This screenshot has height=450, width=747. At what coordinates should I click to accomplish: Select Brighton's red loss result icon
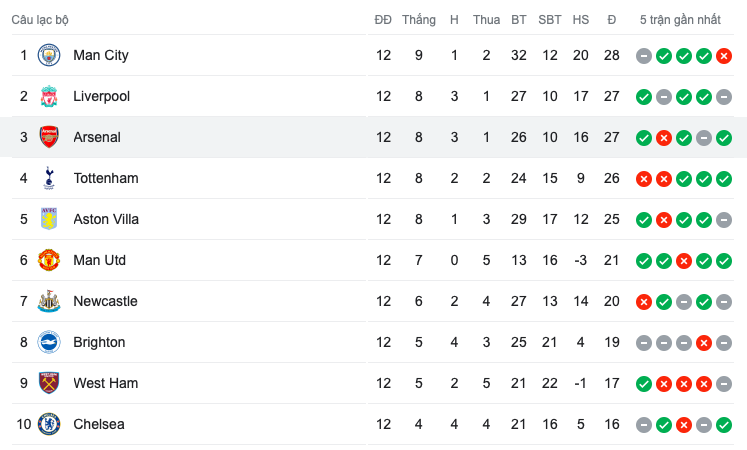(x=704, y=343)
